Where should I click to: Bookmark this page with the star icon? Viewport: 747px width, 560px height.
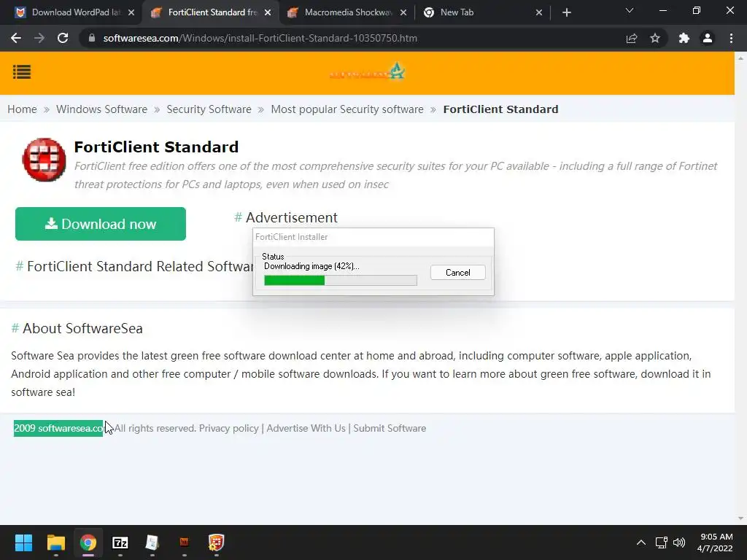point(655,38)
